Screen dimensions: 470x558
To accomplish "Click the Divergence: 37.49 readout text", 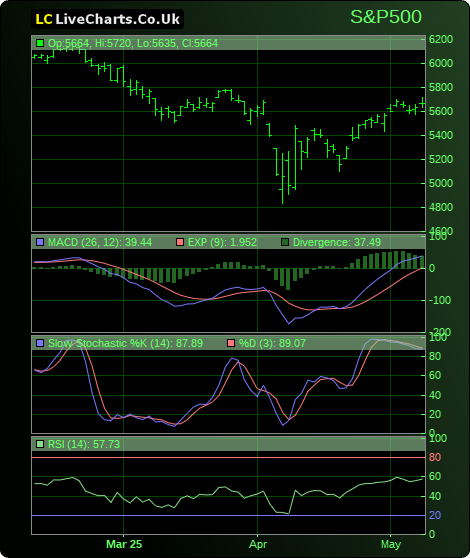I will (337, 242).
